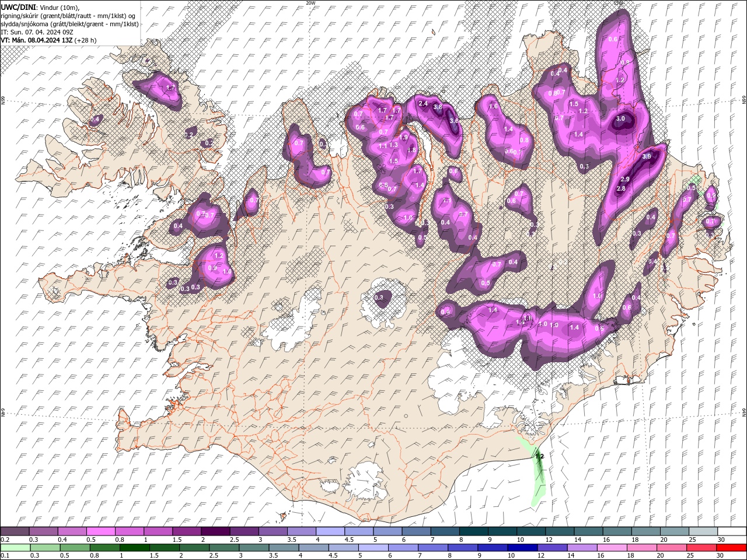Click the purple swatch labeled 1.5 in the top legend row
The image size is (747, 560).
[x=187, y=531]
